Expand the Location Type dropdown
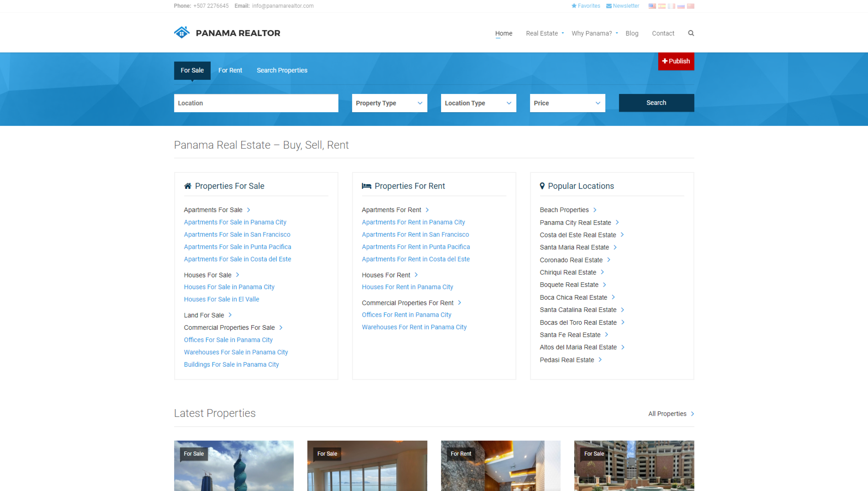Screen dimensions: 868x491 point(478,103)
